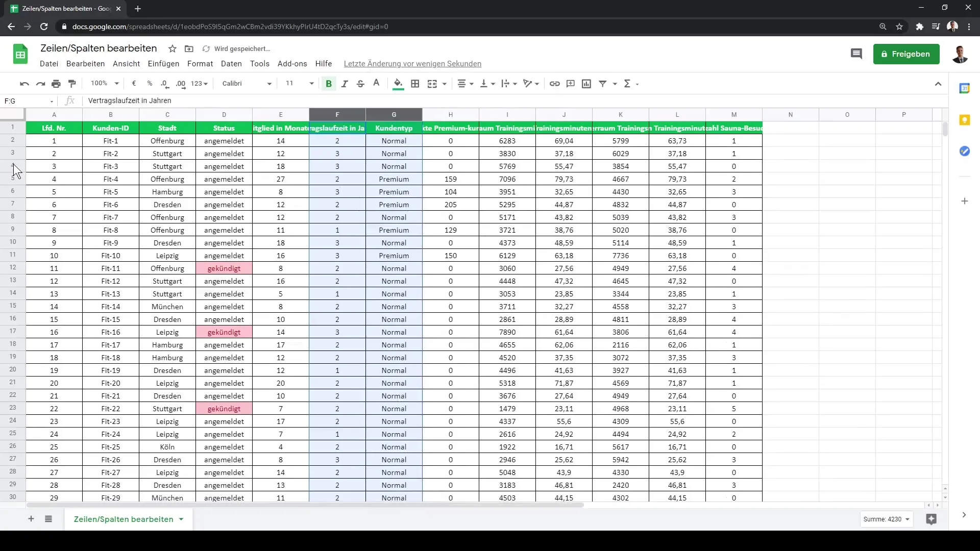Viewport: 980px width, 551px height.
Task: Insert a link icon
Action: click(x=554, y=84)
